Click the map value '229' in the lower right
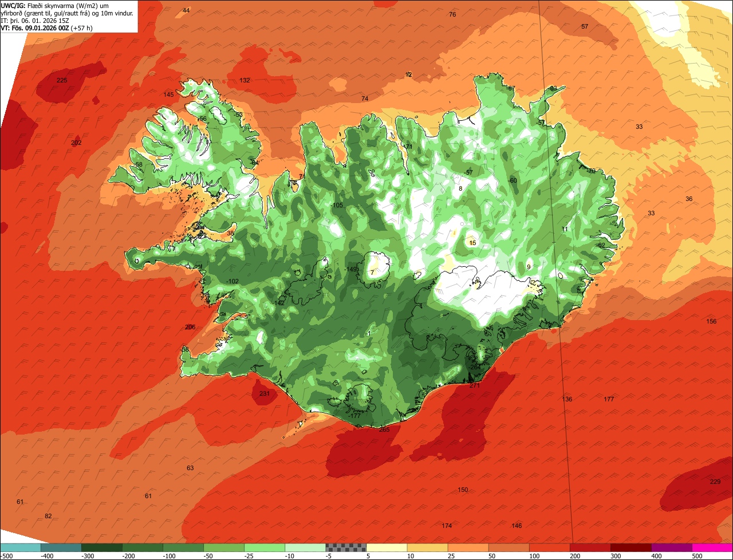This screenshot has width=733, height=560. (715, 482)
